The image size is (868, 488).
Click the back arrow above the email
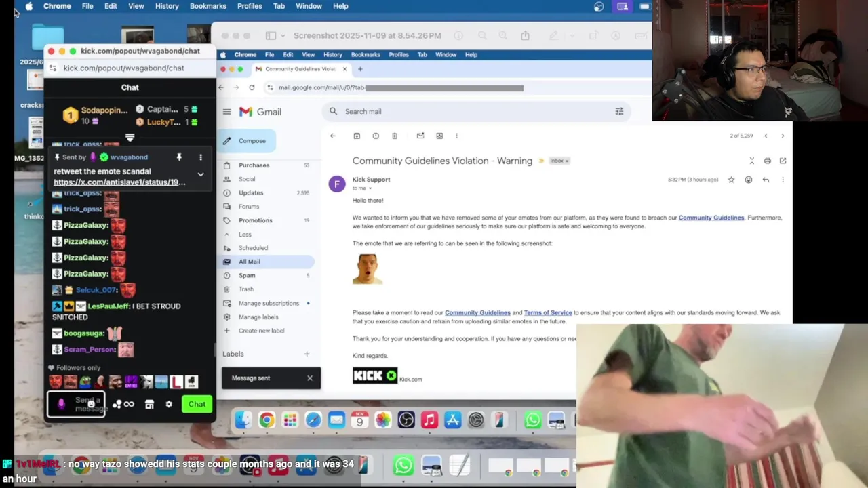(x=332, y=136)
